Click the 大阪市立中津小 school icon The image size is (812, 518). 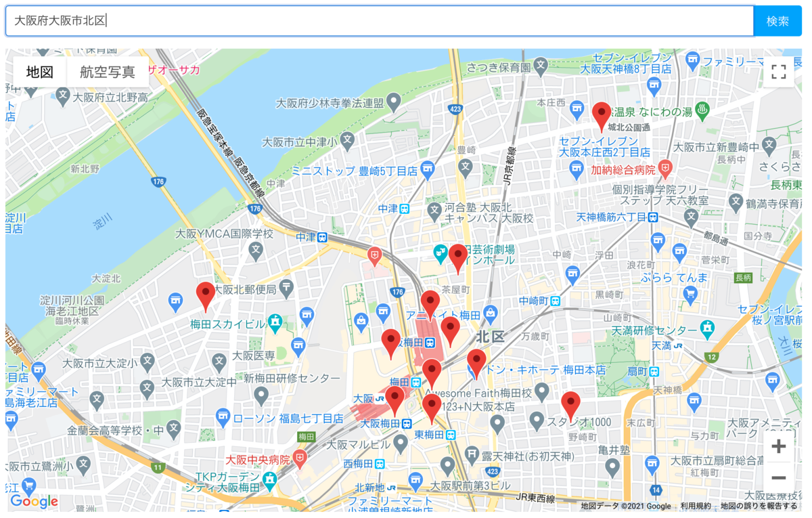pos(347,142)
